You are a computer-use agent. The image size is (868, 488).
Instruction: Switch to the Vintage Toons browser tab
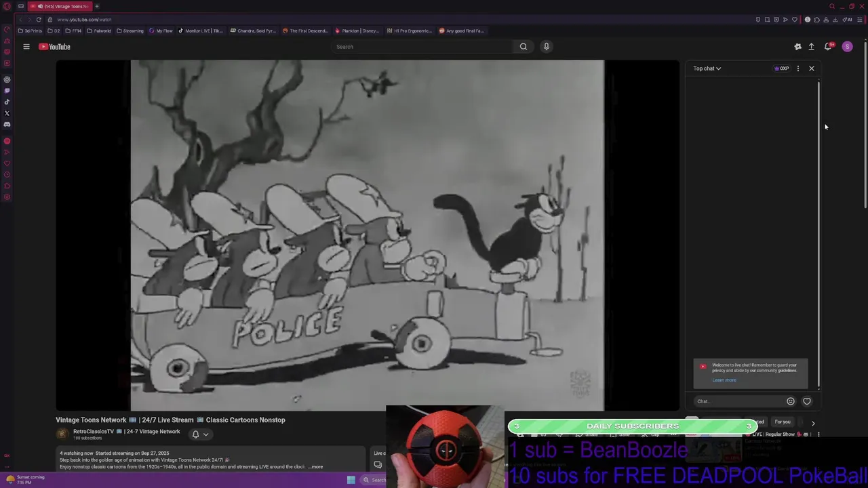[59, 6]
